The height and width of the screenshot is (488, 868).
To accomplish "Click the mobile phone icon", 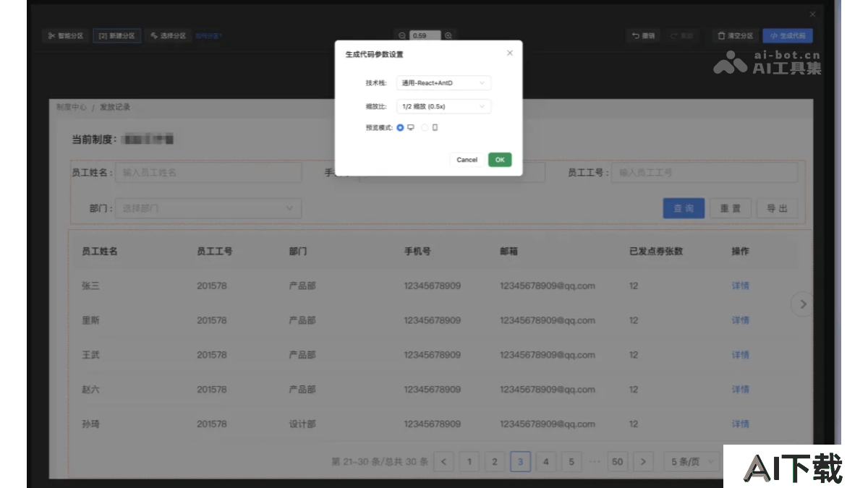I will pyautogui.click(x=435, y=128).
